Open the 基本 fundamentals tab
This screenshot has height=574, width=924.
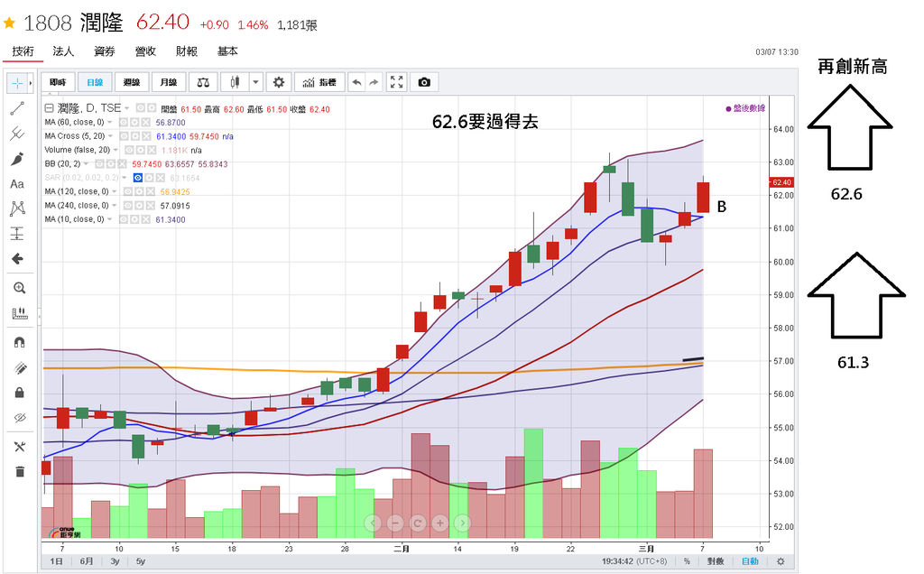(227, 51)
